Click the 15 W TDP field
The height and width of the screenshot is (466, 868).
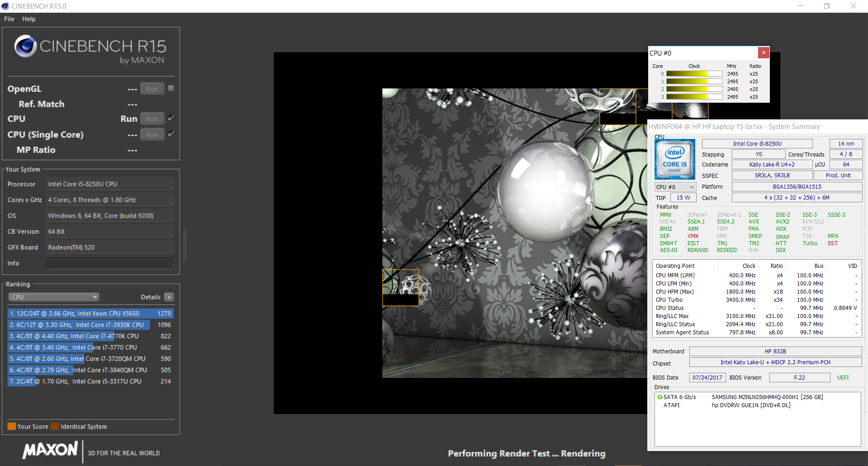click(683, 197)
